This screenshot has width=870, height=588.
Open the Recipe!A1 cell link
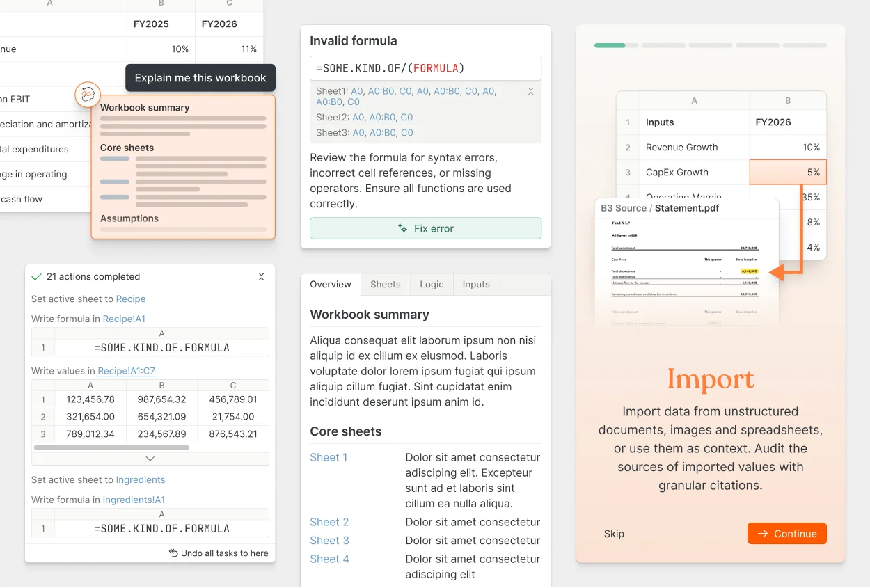point(124,319)
